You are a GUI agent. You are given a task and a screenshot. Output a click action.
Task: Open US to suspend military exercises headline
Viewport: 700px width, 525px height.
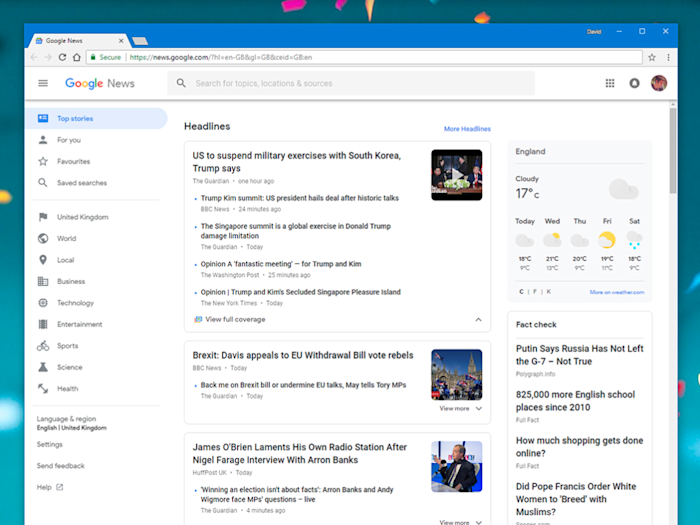click(x=296, y=162)
